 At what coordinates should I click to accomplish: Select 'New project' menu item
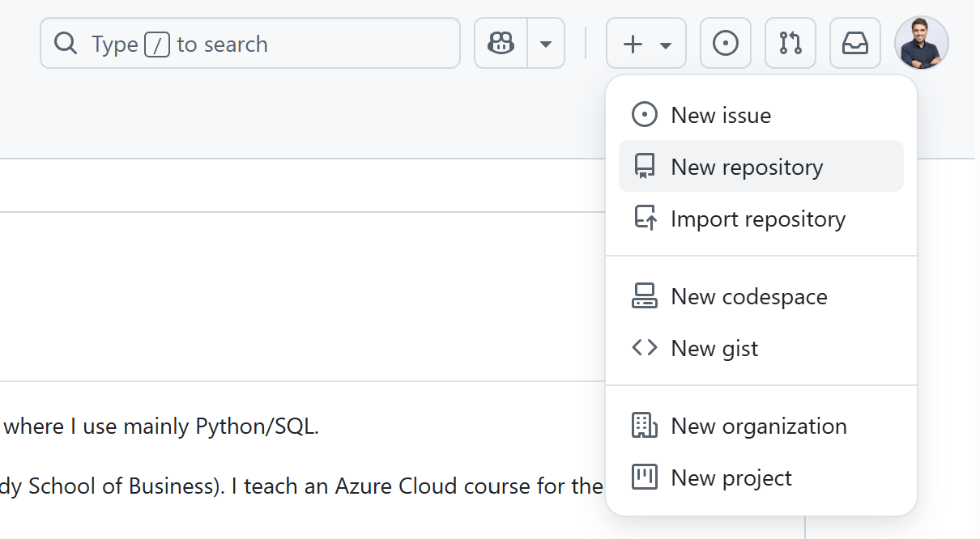pyautogui.click(x=731, y=477)
